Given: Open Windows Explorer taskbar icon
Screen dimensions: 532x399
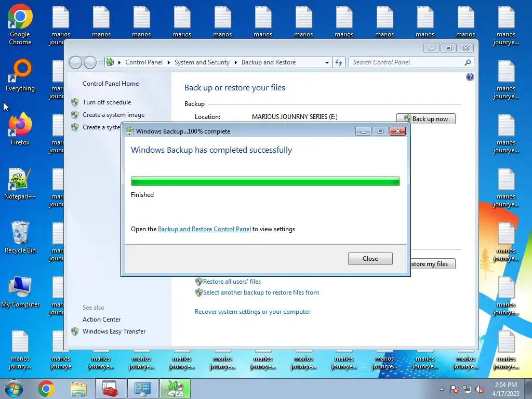Looking at the screenshot, I should click(78, 389).
